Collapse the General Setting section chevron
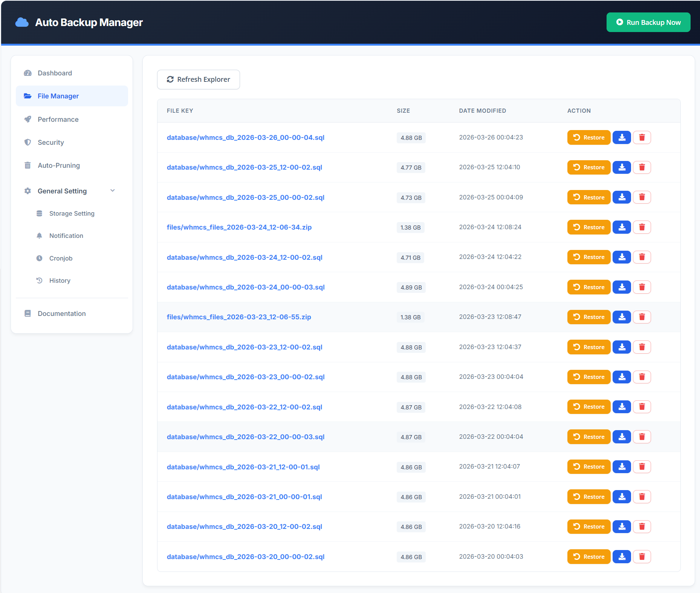700x593 pixels. tap(112, 191)
